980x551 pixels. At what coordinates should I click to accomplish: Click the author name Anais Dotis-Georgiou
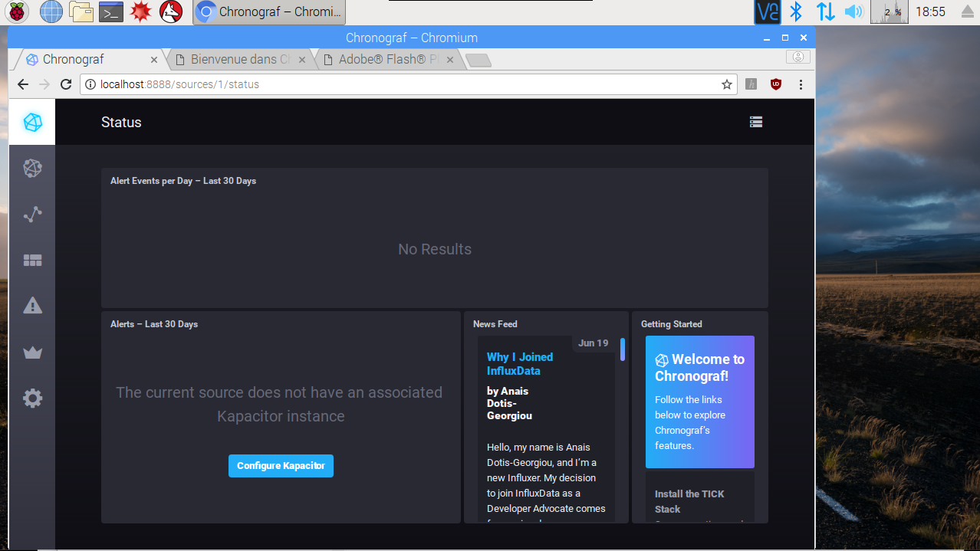509,403
